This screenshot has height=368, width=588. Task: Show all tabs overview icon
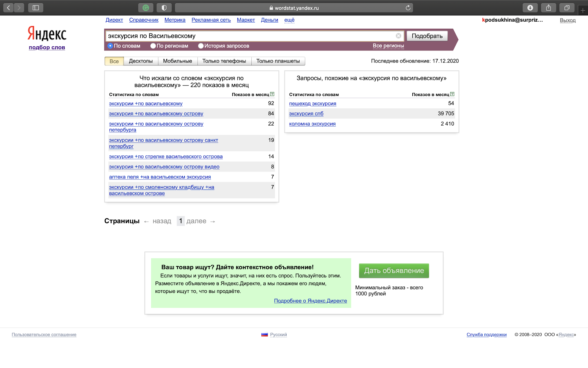[x=567, y=8]
